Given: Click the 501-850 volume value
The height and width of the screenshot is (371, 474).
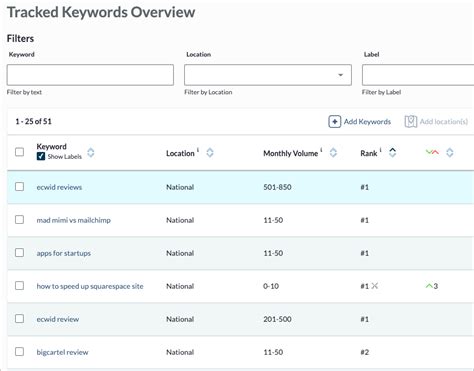Looking at the screenshot, I should click(x=277, y=187).
